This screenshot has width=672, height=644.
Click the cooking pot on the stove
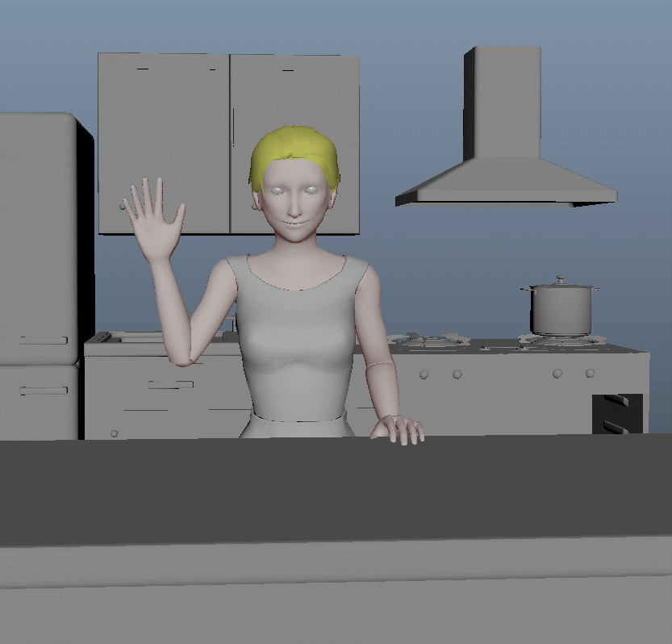pyautogui.click(x=560, y=306)
